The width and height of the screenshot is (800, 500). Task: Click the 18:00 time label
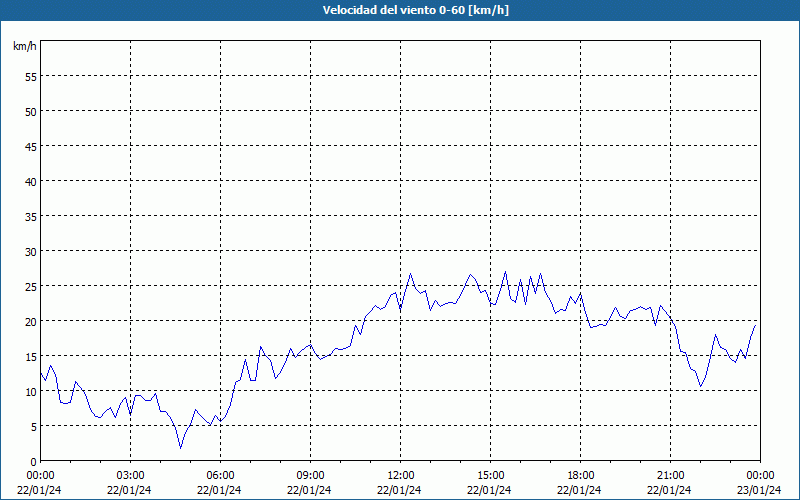pyautogui.click(x=580, y=476)
